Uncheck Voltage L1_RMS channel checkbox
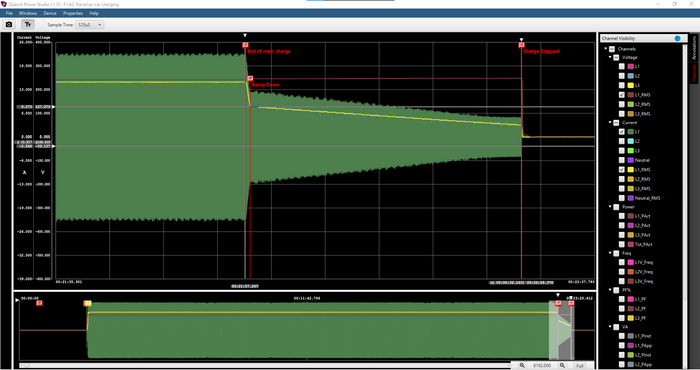 (621, 95)
